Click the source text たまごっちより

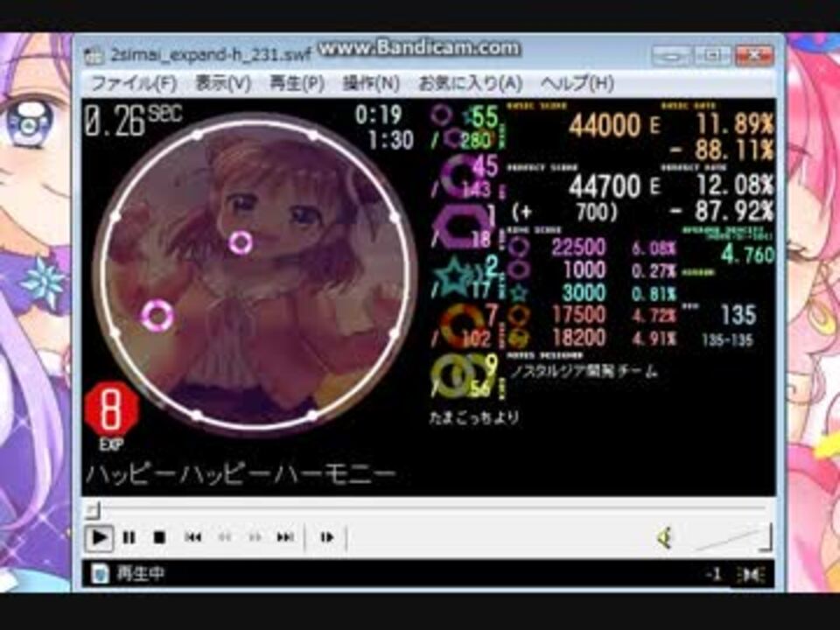click(x=474, y=418)
